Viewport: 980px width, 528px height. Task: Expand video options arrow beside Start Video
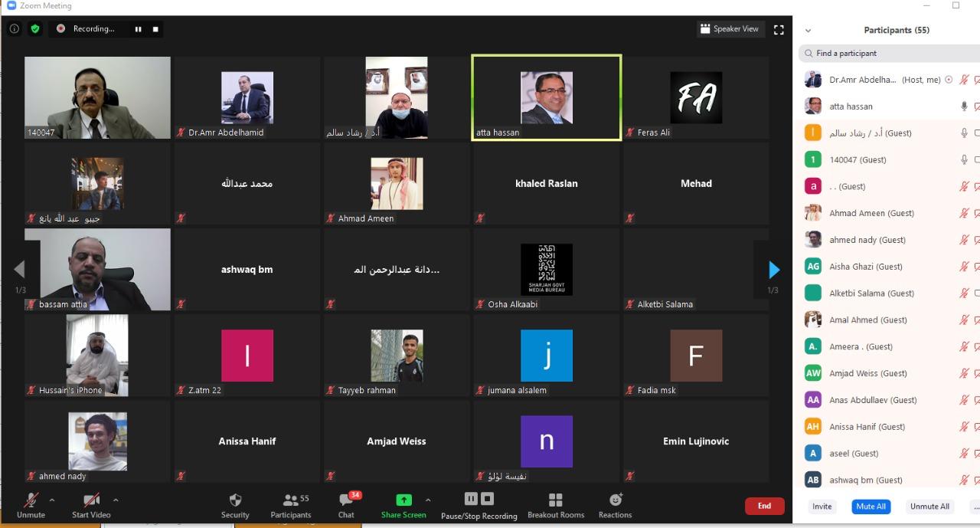point(116,500)
